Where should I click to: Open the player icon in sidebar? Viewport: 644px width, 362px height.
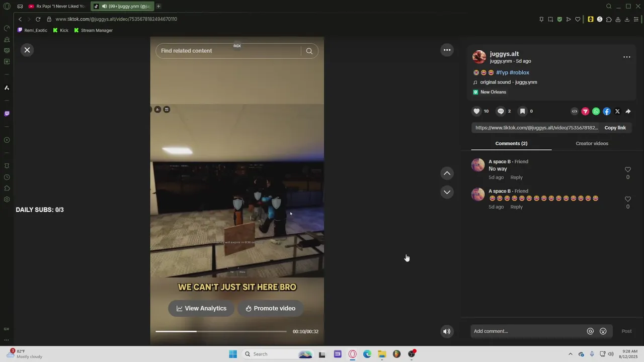click(x=7, y=140)
